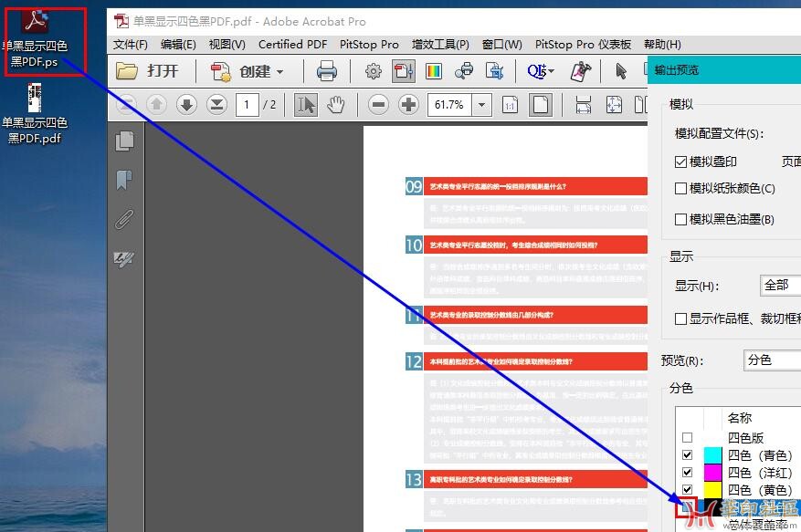Screen dimensions: 801x532
Task: Open the page thumbnails sidebar panel
Action: pyautogui.click(x=124, y=141)
